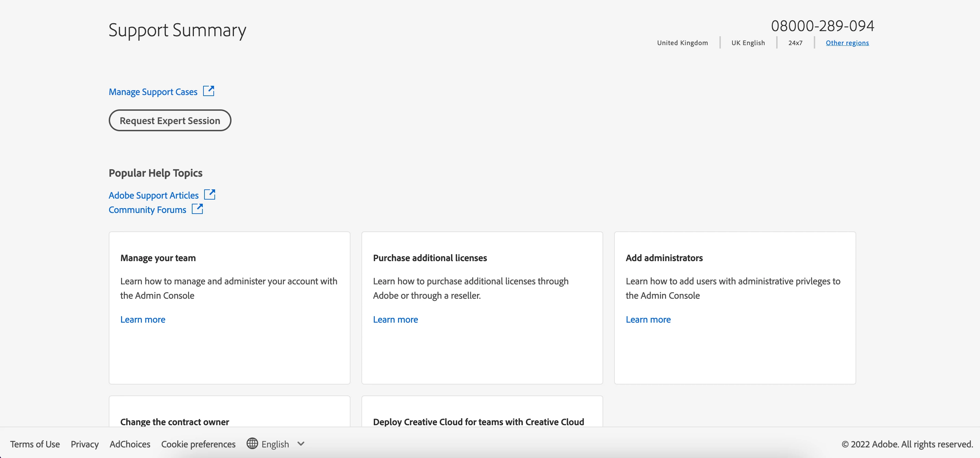This screenshot has height=458, width=980.
Task: Open the Privacy footer link
Action: click(84, 444)
